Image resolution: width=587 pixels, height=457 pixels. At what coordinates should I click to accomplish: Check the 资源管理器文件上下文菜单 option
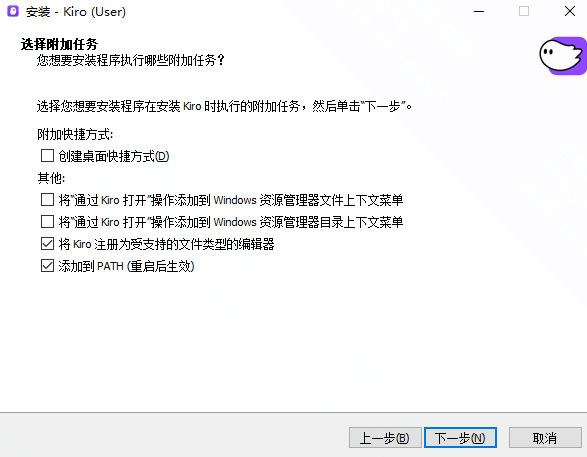coord(47,200)
